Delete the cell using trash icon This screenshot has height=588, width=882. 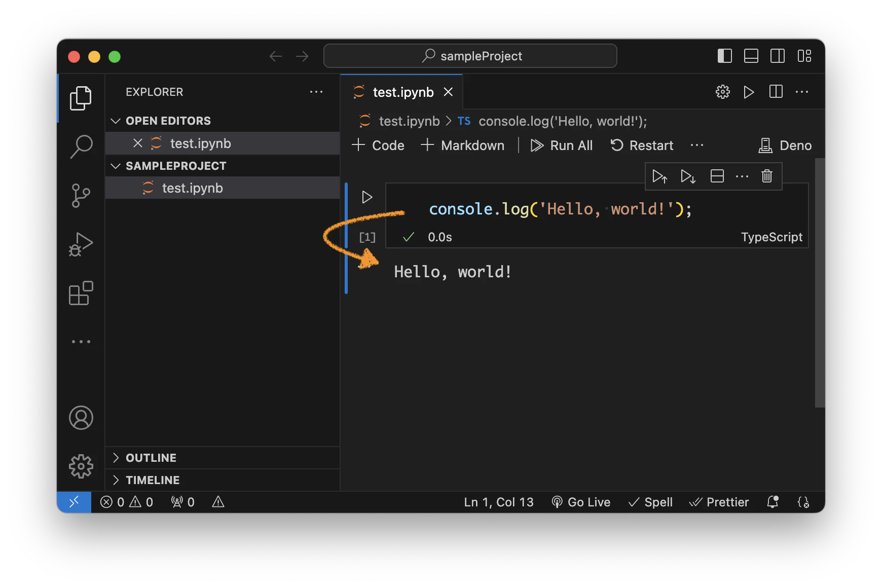tap(766, 176)
